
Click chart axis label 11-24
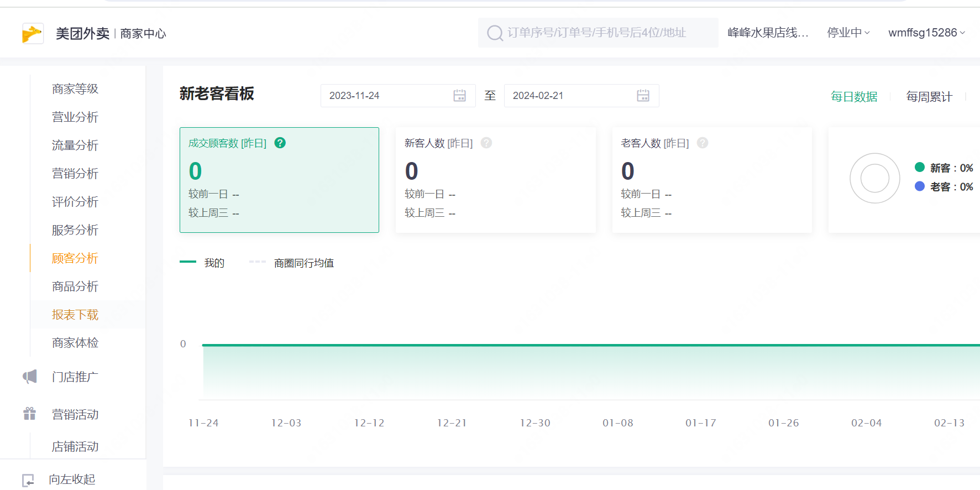coord(203,423)
